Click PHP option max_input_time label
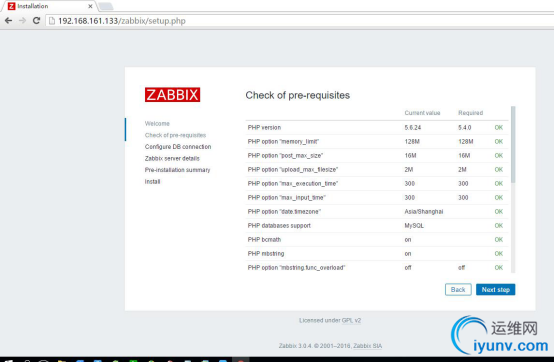 click(287, 197)
